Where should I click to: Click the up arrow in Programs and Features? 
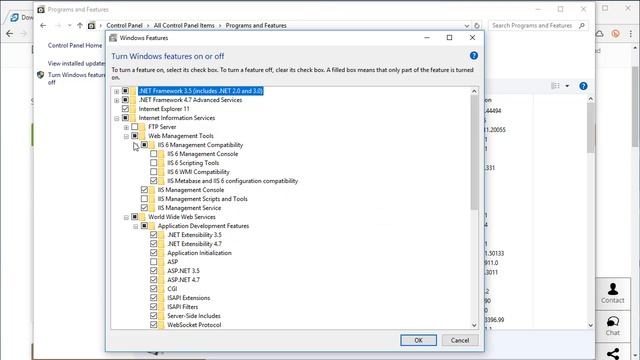pos(80,25)
